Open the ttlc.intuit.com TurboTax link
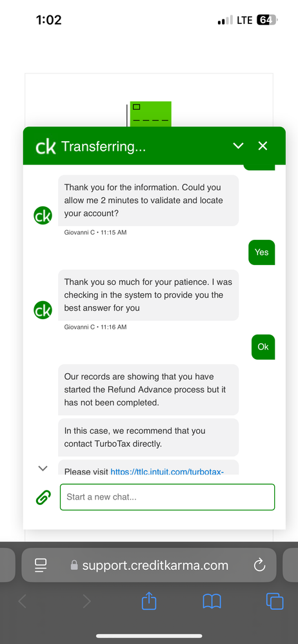 coord(167,471)
